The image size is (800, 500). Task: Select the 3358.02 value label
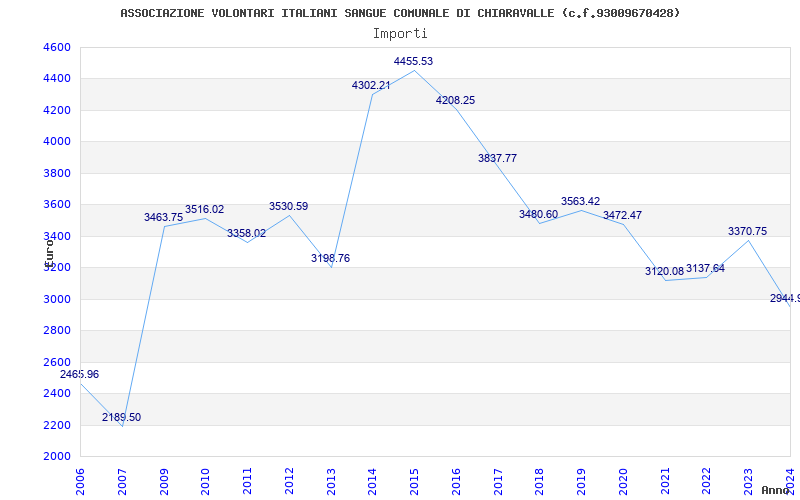coord(246,233)
